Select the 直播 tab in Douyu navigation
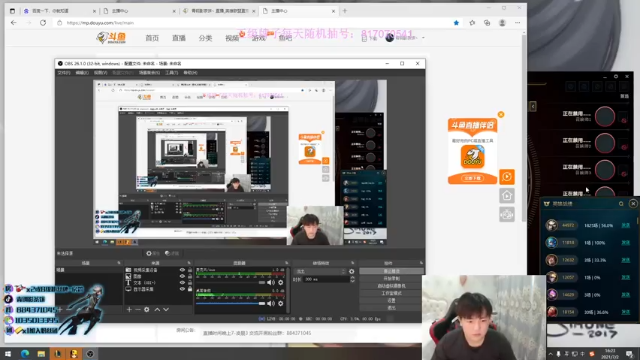 tap(179, 38)
